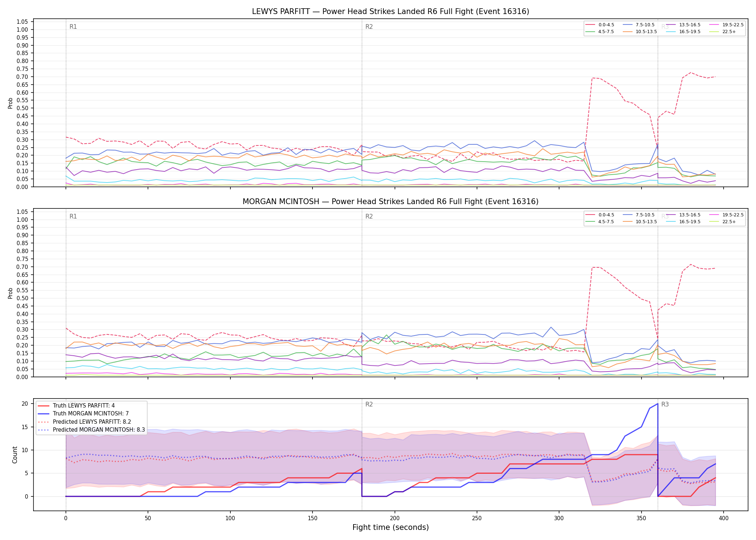Click the x-axis tick label 250

(x=477, y=518)
